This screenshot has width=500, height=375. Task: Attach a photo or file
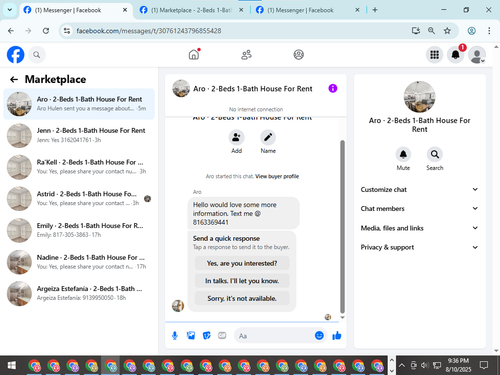click(x=191, y=336)
